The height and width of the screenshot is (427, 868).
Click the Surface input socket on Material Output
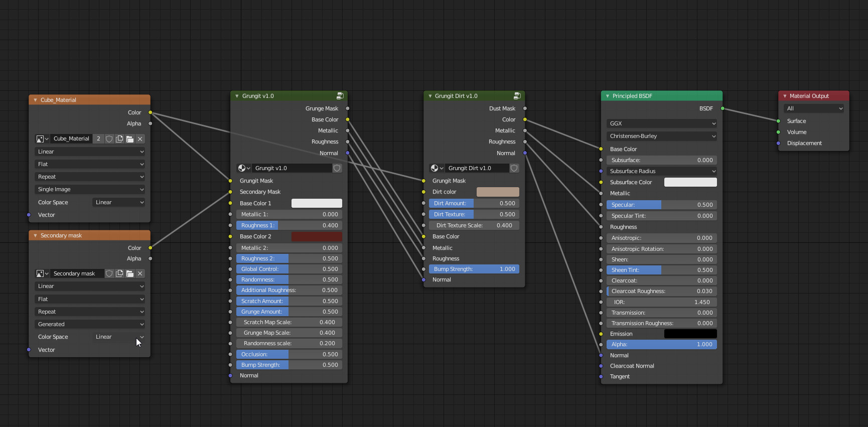(x=778, y=121)
